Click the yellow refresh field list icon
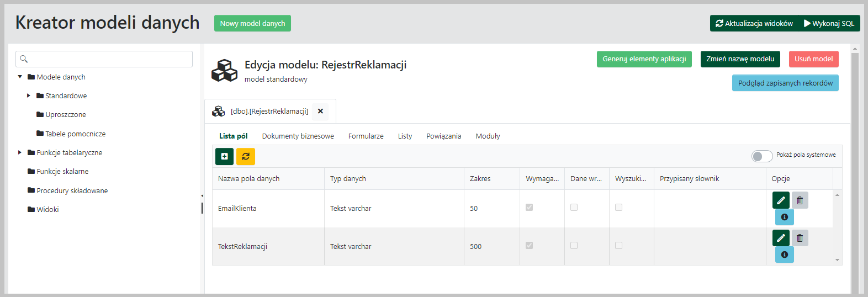Image resolution: width=868 pixels, height=297 pixels. coord(246,156)
